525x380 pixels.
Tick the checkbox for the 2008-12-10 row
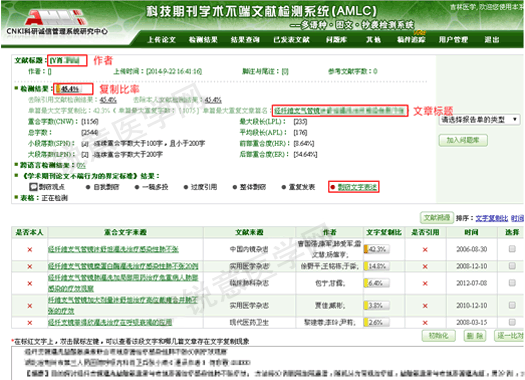512,266
